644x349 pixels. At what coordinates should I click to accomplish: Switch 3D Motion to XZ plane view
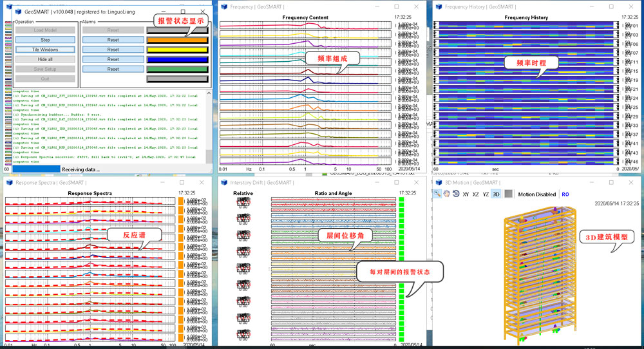click(475, 193)
